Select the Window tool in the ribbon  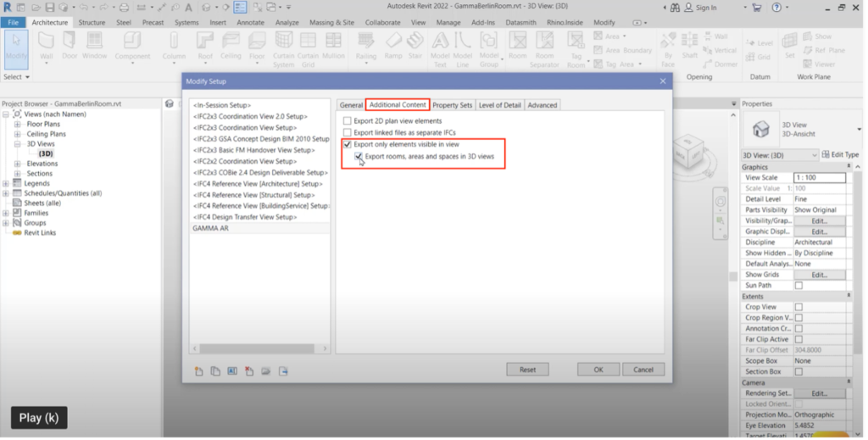[95, 46]
